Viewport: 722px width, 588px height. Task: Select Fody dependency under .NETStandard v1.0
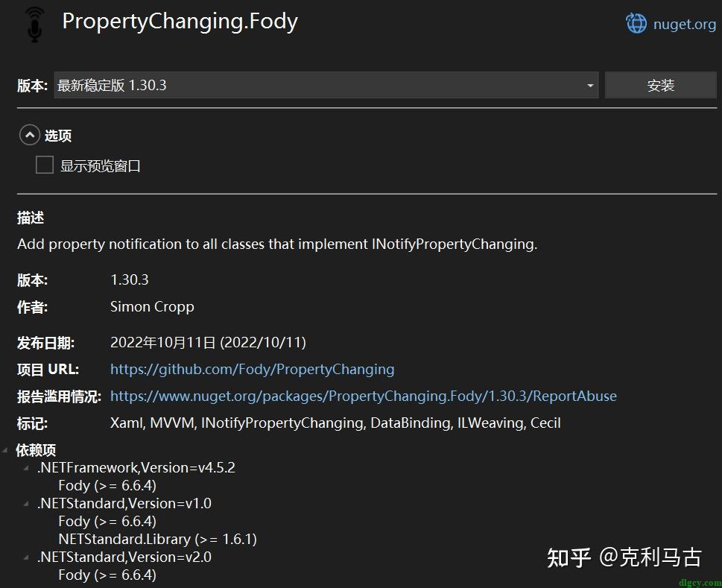click(x=107, y=521)
